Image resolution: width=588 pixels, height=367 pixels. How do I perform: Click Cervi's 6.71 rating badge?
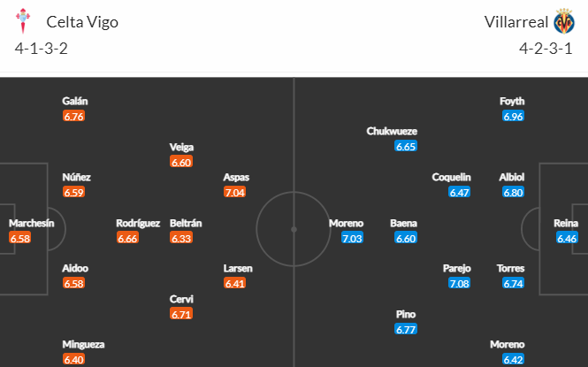pos(181,314)
